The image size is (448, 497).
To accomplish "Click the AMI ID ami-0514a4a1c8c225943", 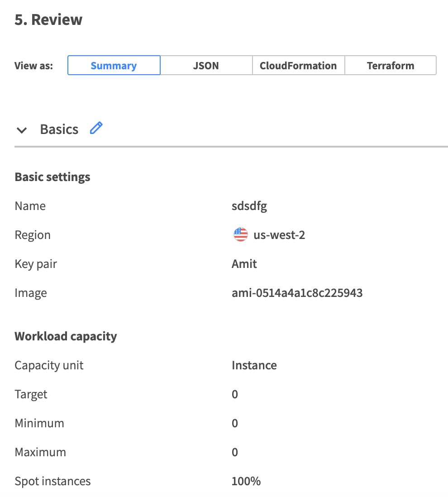I will pyautogui.click(x=297, y=293).
